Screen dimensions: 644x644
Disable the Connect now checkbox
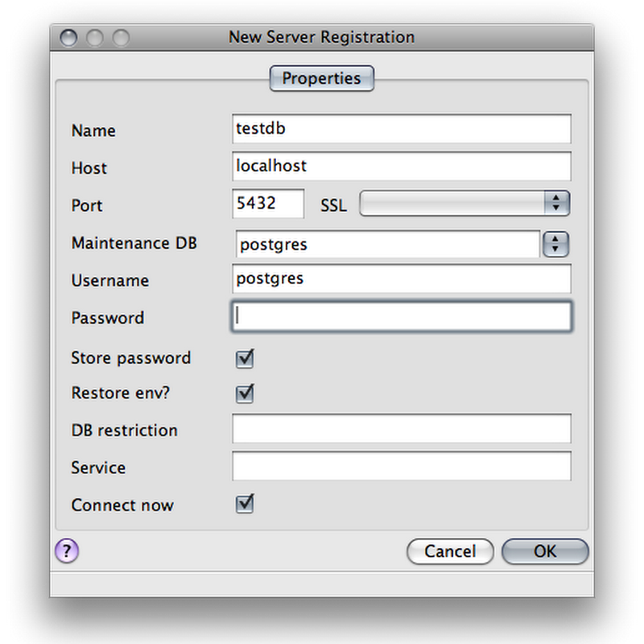245,505
